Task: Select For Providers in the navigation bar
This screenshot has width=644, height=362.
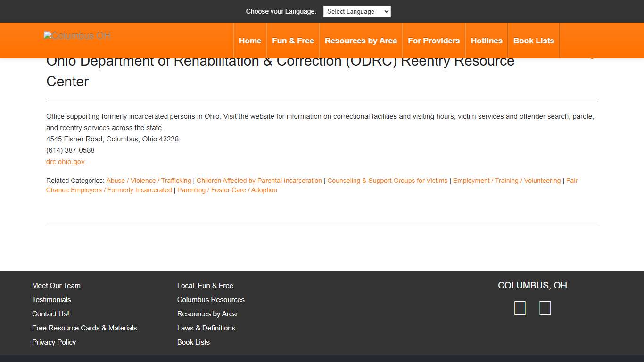Action: click(433, 41)
